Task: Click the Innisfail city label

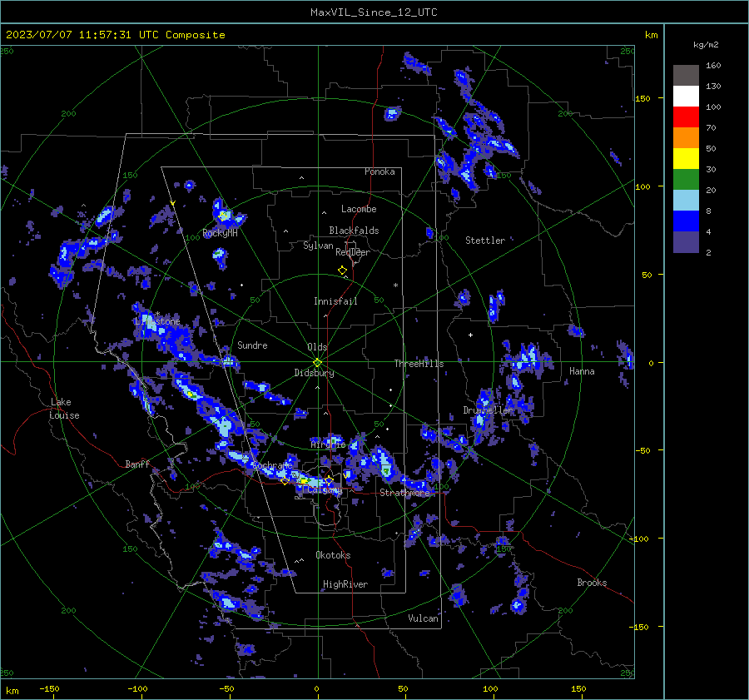Action: pyautogui.click(x=335, y=301)
